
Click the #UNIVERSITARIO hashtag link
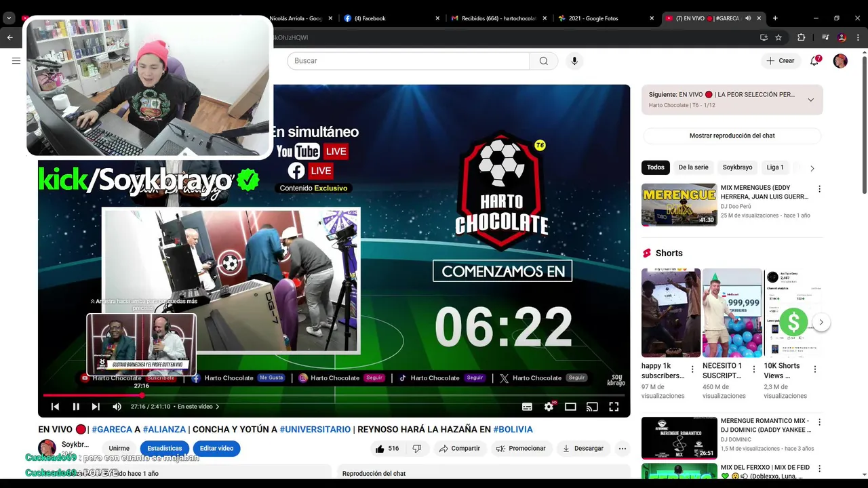coord(315,429)
